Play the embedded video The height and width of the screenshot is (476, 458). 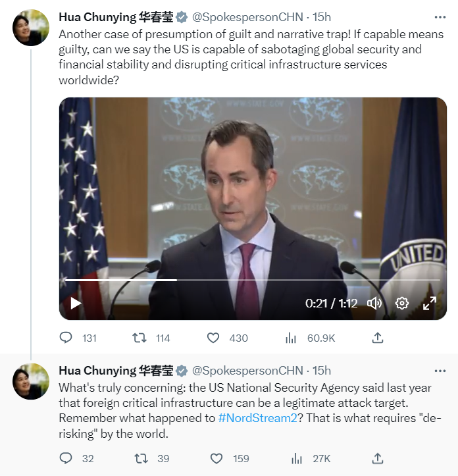(76, 304)
